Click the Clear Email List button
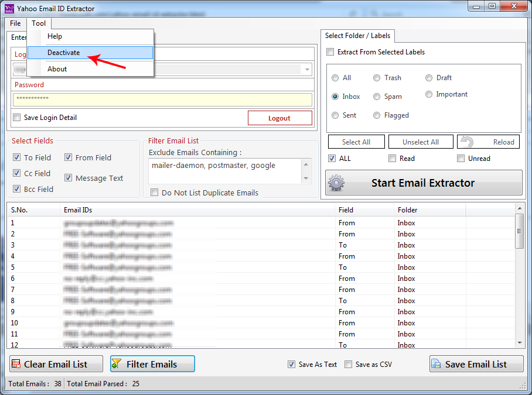The height and width of the screenshot is (395, 532). 56,364
